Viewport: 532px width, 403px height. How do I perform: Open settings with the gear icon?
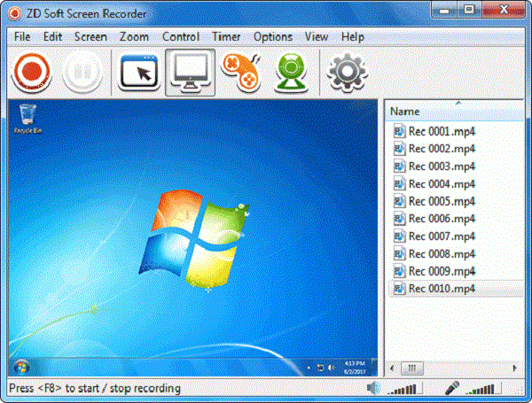(x=347, y=73)
